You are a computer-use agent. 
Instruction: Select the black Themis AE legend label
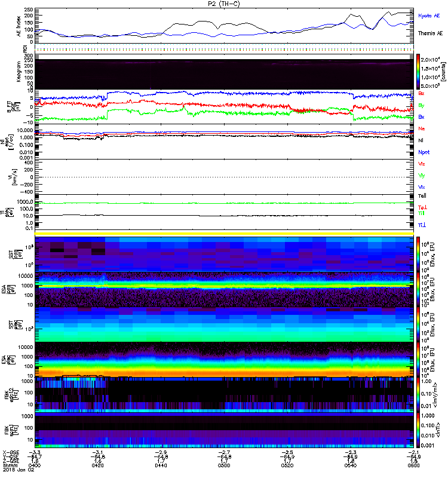click(x=430, y=33)
